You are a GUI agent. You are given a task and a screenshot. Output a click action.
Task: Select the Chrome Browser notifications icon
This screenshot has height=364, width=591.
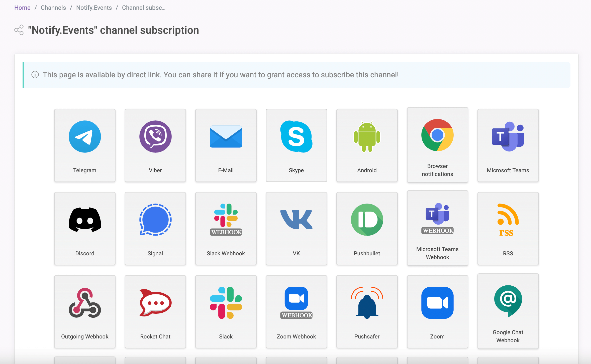[437, 135]
